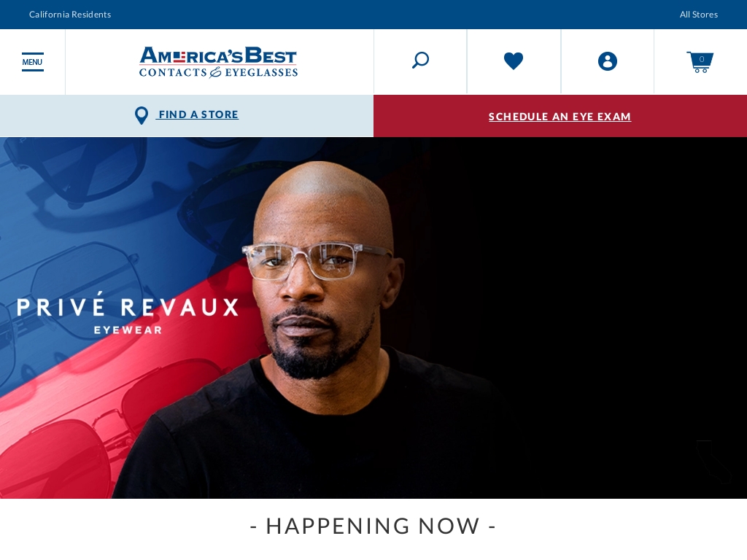747x560 pixels.
Task: Click the America's Best logo
Action: click(x=218, y=62)
